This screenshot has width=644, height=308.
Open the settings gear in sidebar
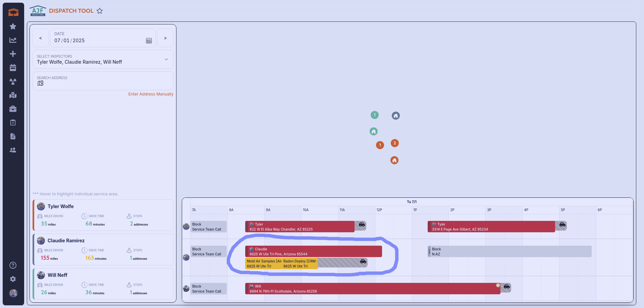click(13, 279)
